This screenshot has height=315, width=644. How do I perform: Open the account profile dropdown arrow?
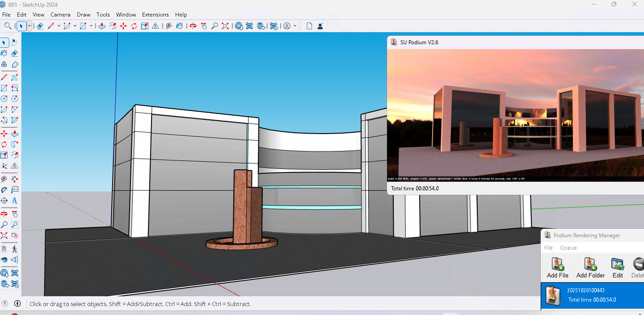tap(295, 26)
